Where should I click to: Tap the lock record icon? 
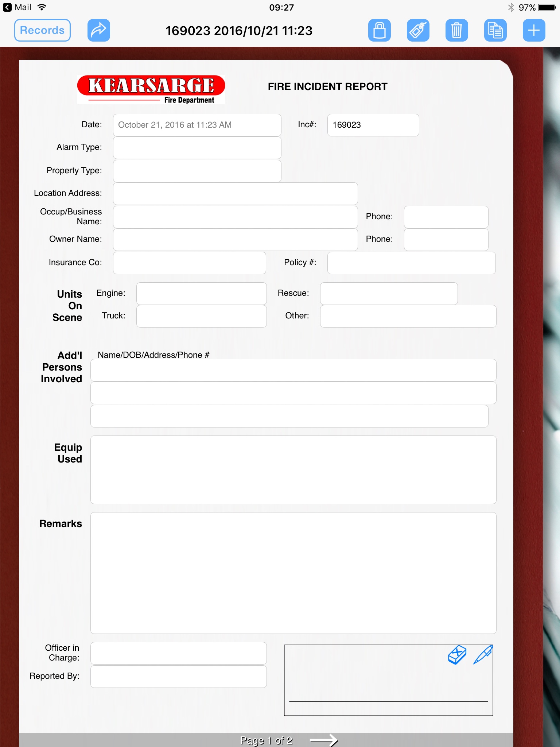pos(380,30)
